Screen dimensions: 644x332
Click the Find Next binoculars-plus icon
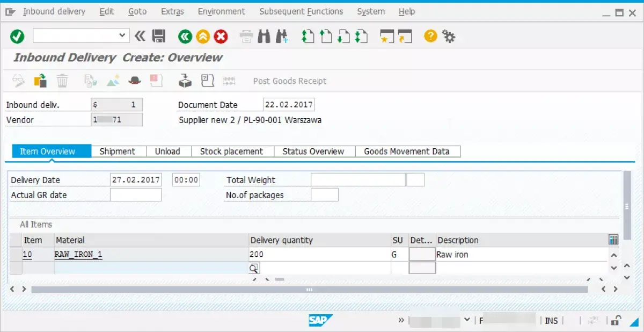coord(282,37)
